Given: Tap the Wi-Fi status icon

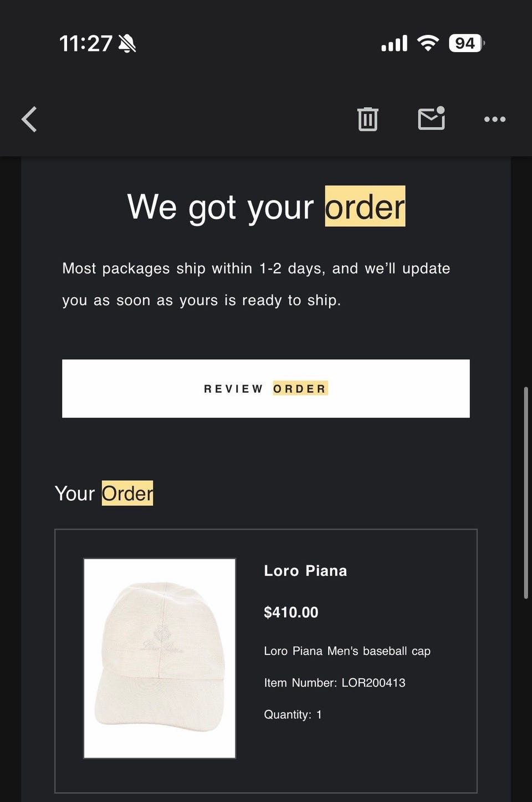Looking at the screenshot, I should pos(427,43).
